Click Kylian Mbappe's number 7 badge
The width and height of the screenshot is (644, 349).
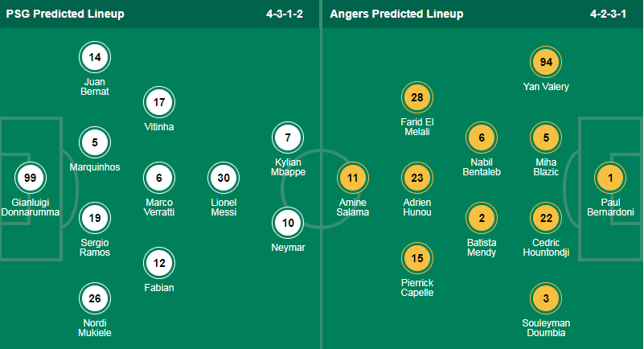[288, 138]
